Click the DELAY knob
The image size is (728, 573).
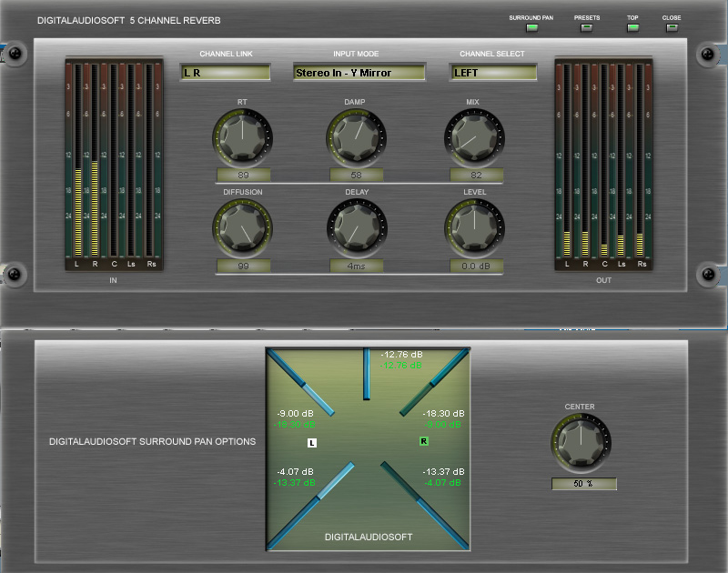(x=356, y=228)
